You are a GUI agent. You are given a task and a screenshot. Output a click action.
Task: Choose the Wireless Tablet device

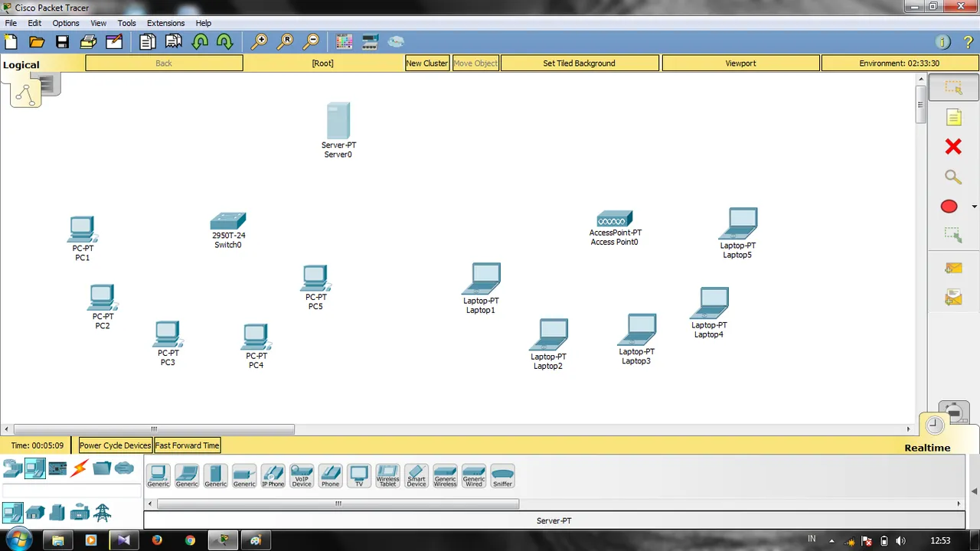(387, 475)
